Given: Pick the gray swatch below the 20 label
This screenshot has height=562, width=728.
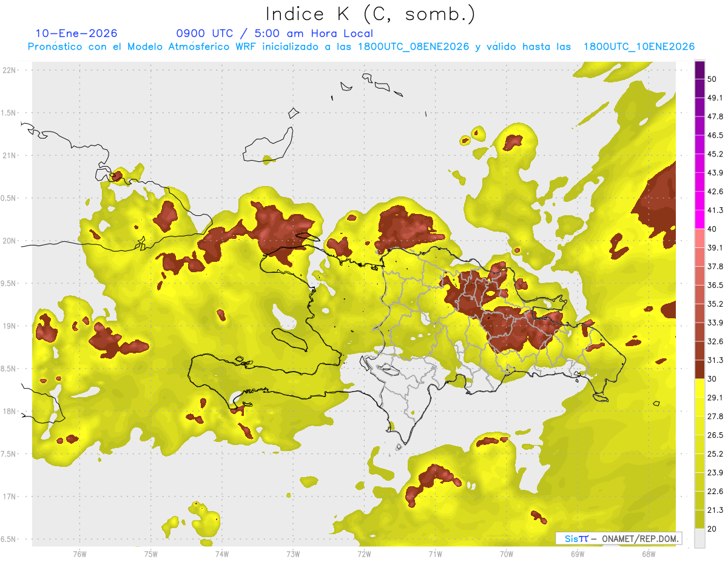Looking at the screenshot, I should (699, 538).
